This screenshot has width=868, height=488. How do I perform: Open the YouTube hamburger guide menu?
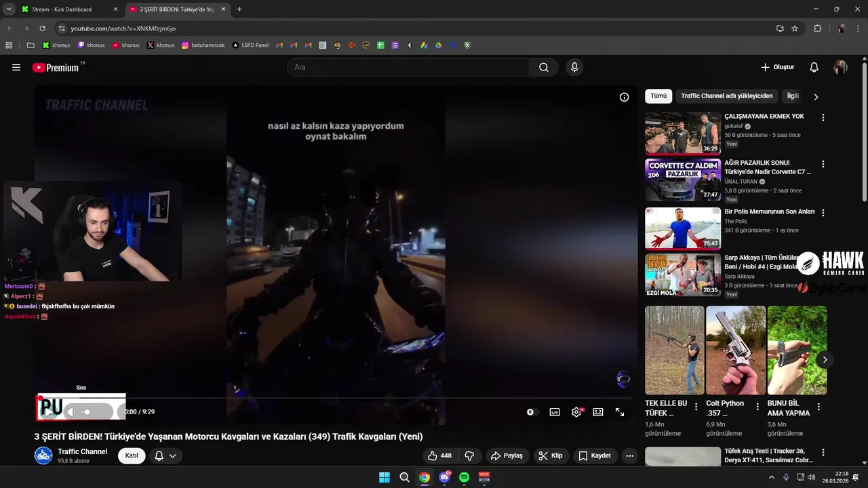(16, 67)
